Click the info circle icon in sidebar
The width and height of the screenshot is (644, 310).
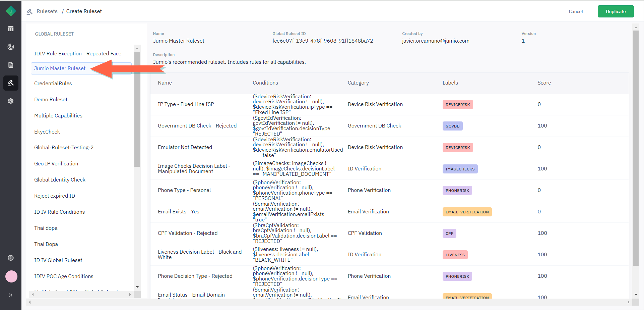[11, 258]
